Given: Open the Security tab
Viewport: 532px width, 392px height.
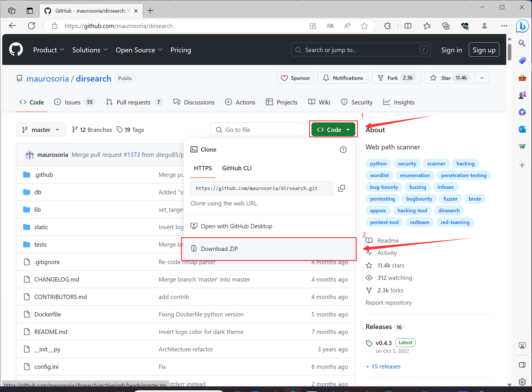Looking at the screenshot, I should [357, 102].
